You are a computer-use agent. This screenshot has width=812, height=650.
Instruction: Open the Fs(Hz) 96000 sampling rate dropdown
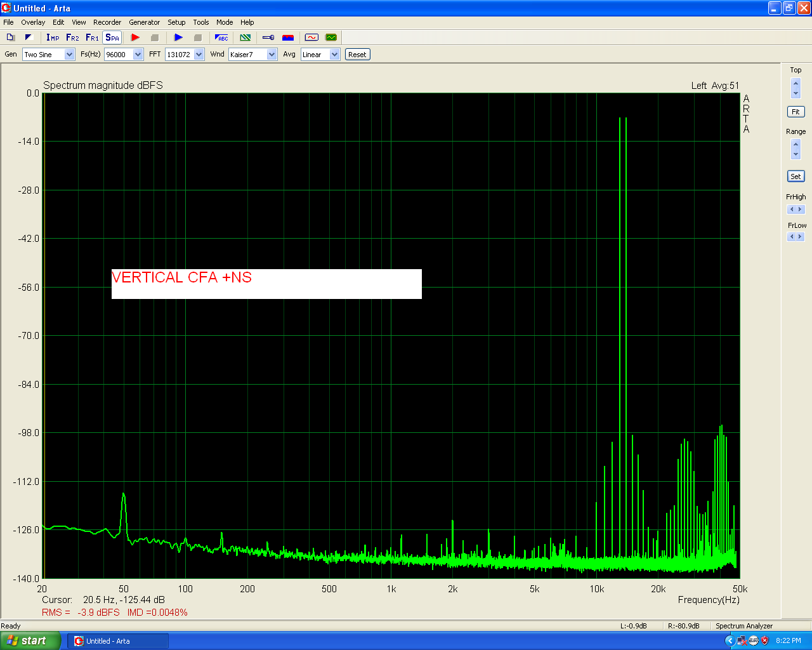138,55
